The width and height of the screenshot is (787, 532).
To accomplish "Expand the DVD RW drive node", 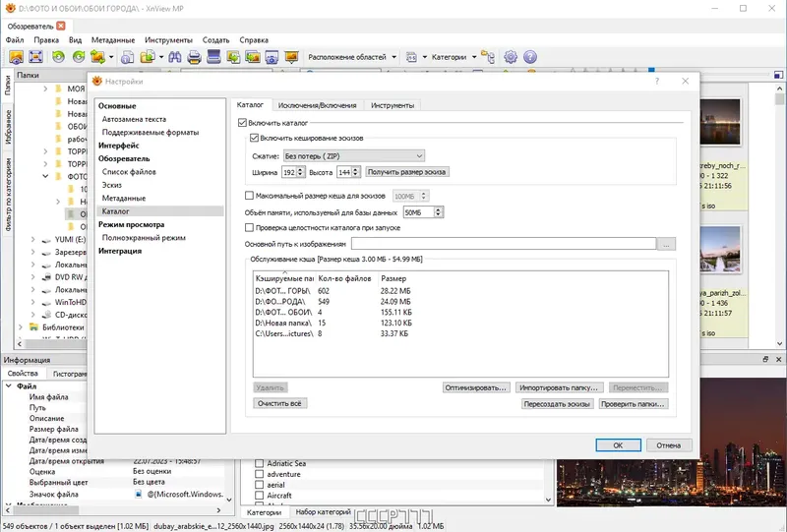I will pos(32,277).
